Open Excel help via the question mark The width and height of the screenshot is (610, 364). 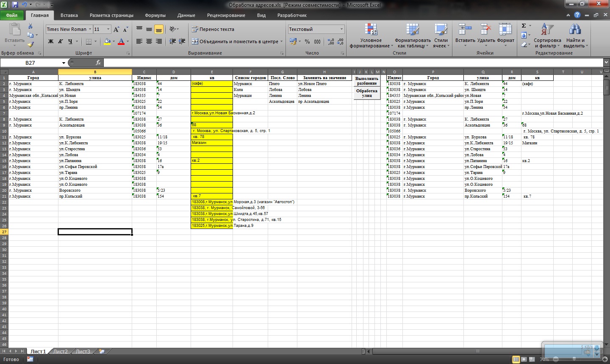(577, 15)
